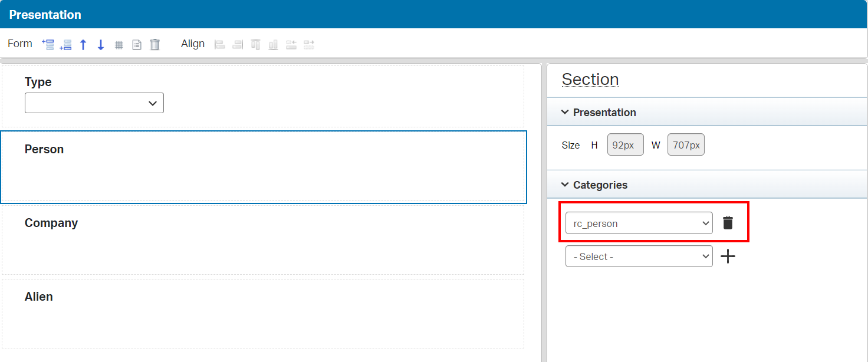Align bottom edges icon
868x362 pixels.
273,44
